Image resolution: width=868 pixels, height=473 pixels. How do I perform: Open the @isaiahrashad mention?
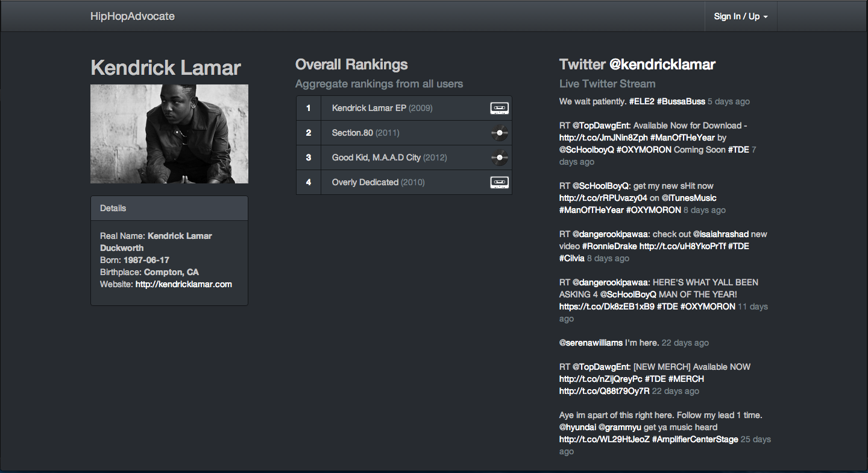[x=720, y=234]
